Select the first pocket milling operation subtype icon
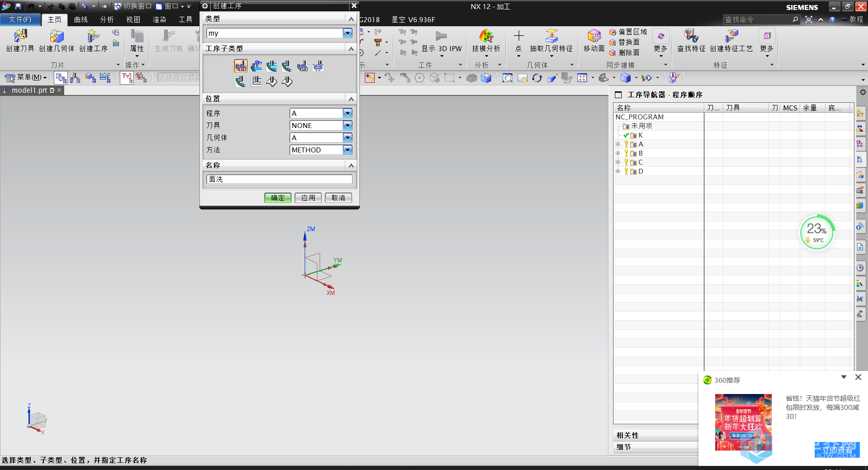The width and height of the screenshot is (868, 470). click(x=241, y=66)
